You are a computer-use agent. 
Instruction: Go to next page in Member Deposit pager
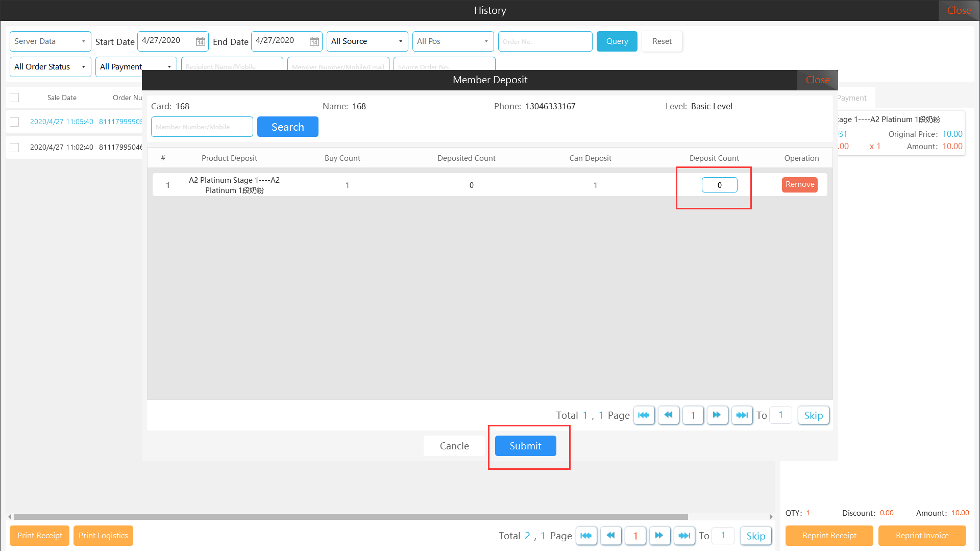pyautogui.click(x=717, y=415)
